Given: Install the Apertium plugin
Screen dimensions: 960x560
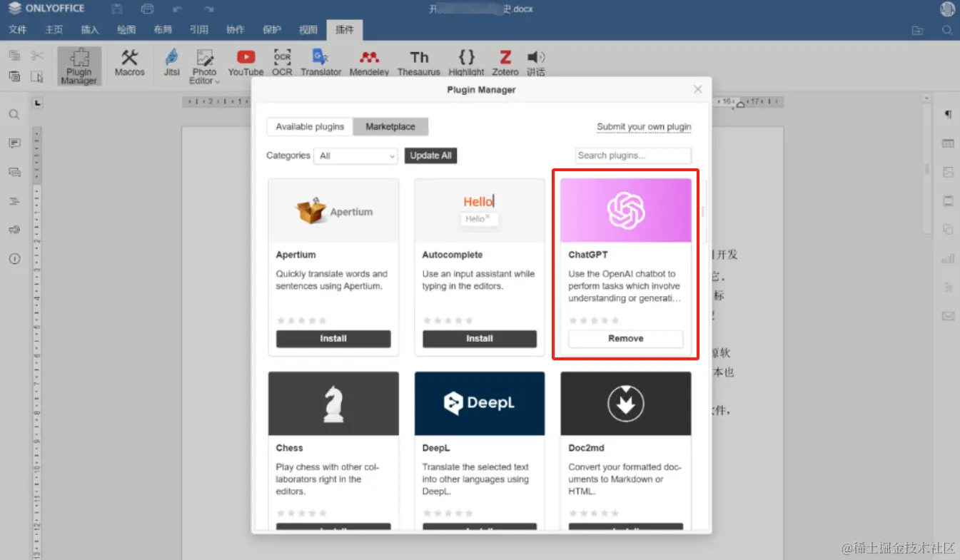Looking at the screenshot, I should click(x=333, y=339).
